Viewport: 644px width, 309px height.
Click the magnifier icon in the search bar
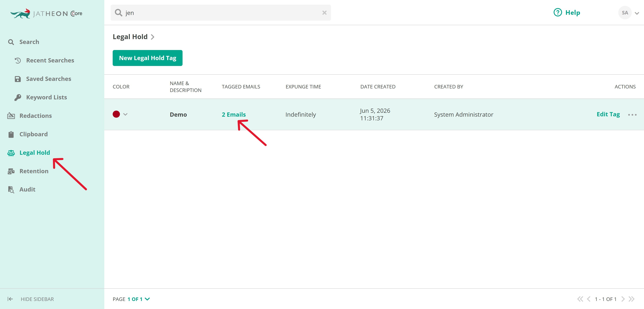(118, 12)
